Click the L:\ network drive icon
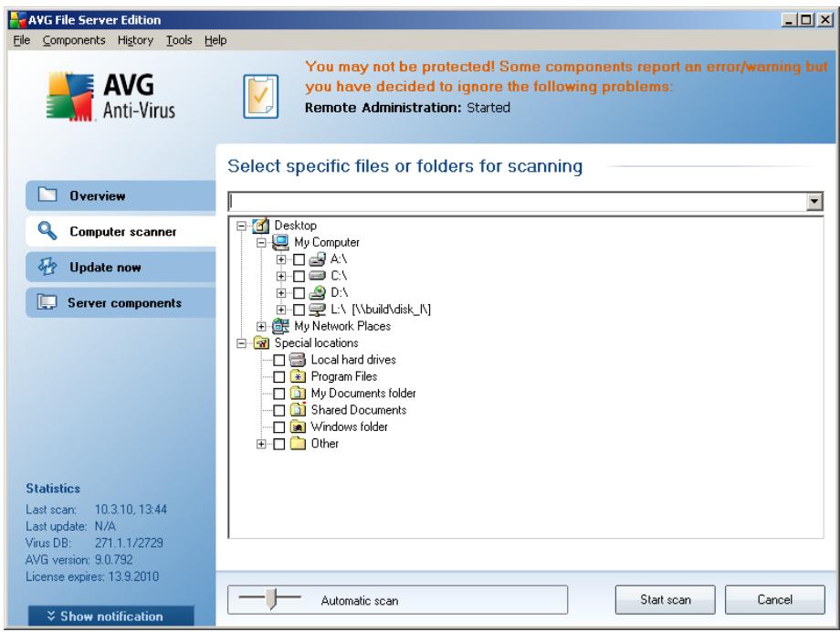The height and width of the screenshot is (632, 840). (x=317, y=310)
